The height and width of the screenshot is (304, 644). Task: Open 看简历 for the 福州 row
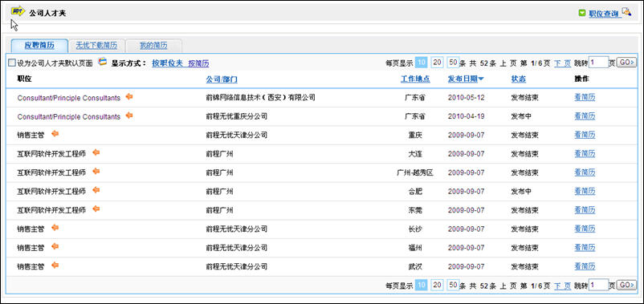click(x=585, y=248)
